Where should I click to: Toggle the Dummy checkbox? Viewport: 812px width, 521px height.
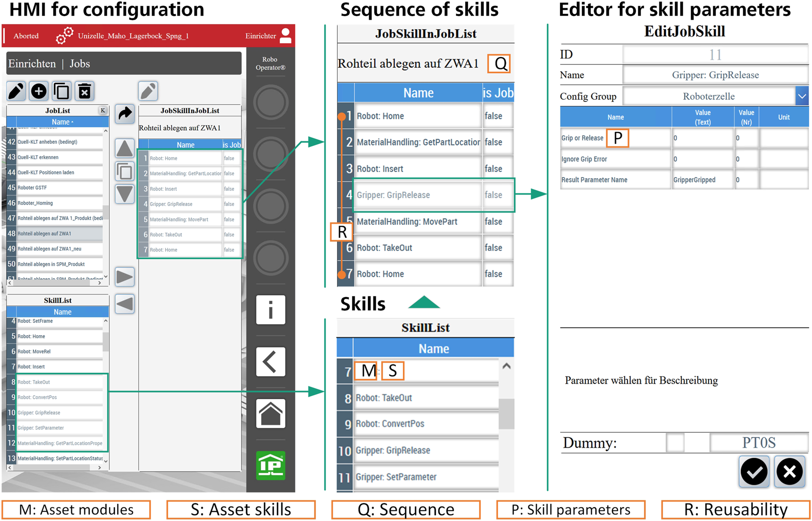click(x=675, y=443)
